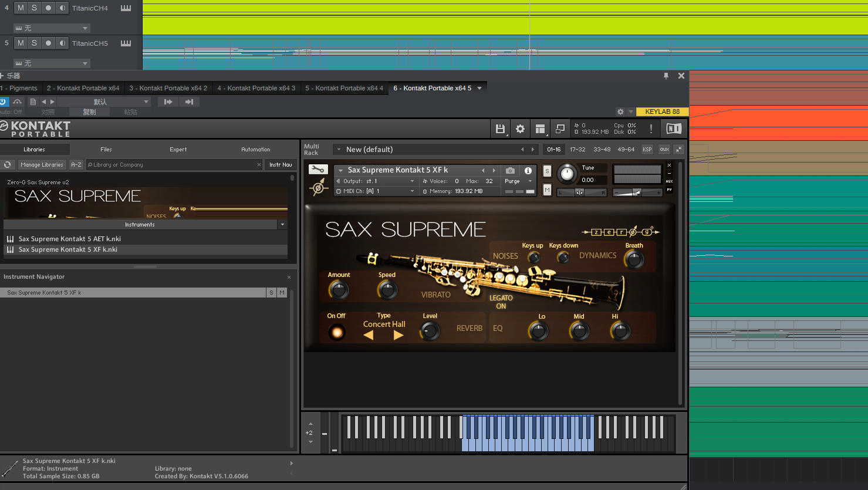Select Sax Supreme Kontakt 5 AET k.nki

click(146, 239)
